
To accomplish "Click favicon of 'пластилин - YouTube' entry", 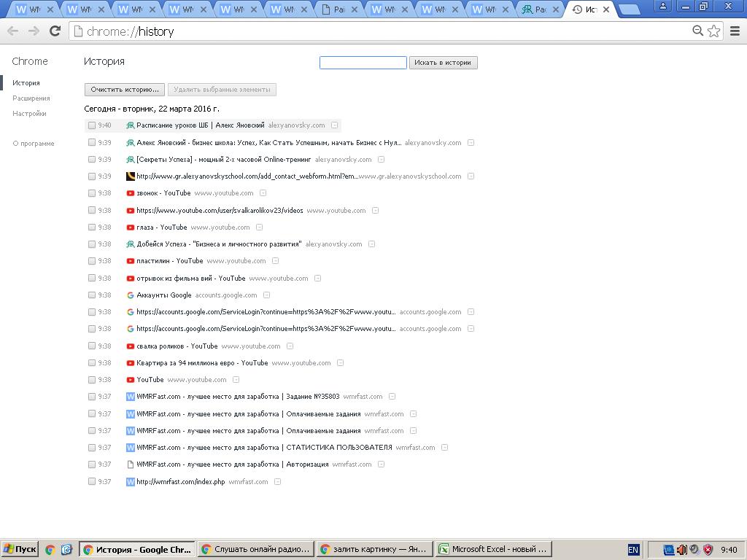I will coord(130,261).
